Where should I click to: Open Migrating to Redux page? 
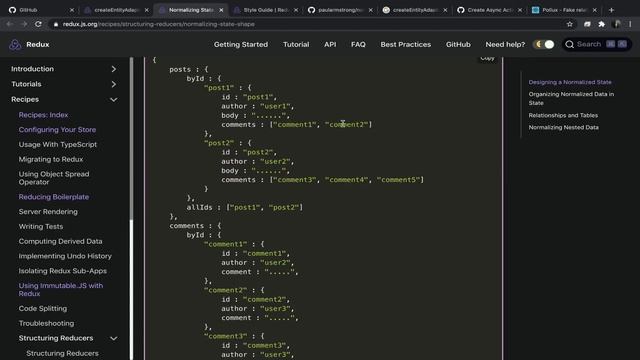coord(51,159)
